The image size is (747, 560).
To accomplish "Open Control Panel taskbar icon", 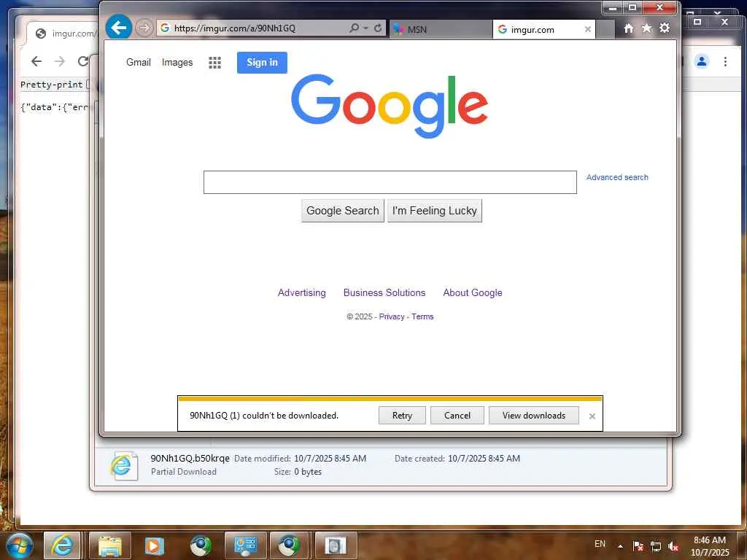I will pos(245,545).
